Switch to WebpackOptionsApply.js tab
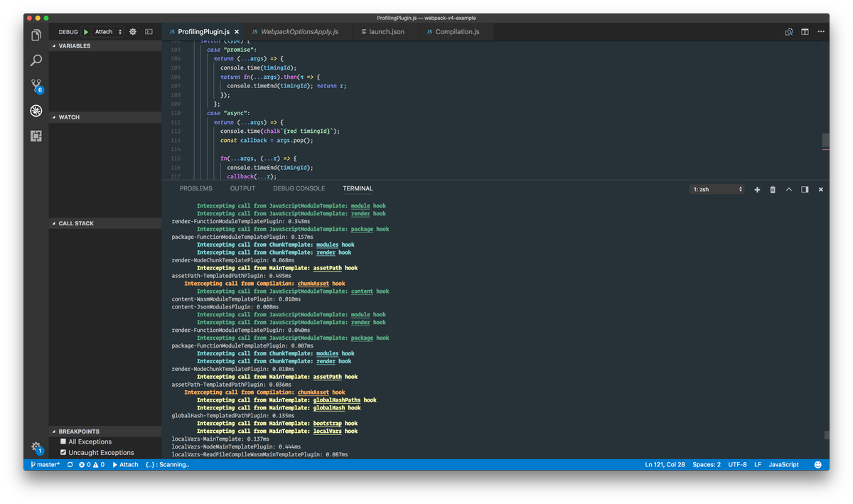 tap(299, 32)
